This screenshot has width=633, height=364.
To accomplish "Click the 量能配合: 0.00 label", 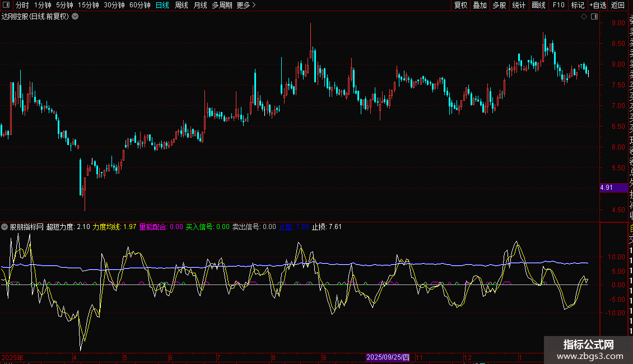I will click(161, 227).
